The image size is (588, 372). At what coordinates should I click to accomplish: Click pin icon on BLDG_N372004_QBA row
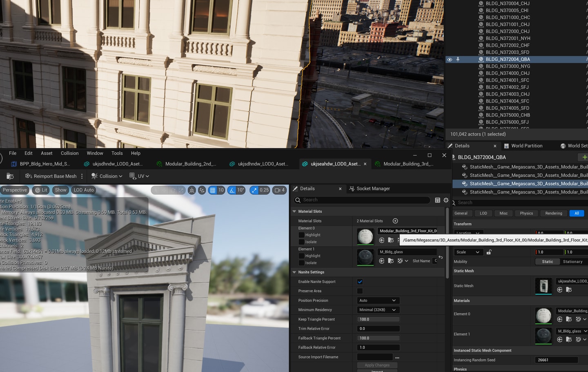click(458, 59)
